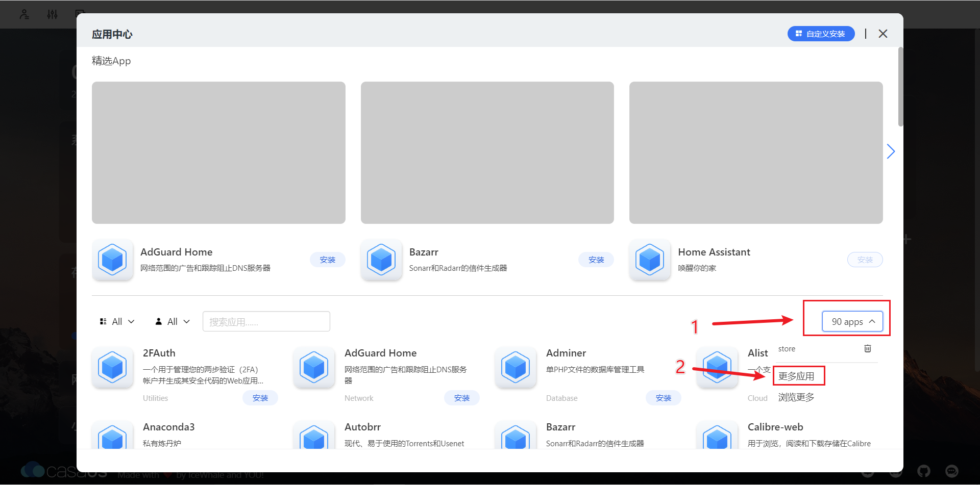
Task: Click 2FAuth app icon
Action: pos(113,367)
